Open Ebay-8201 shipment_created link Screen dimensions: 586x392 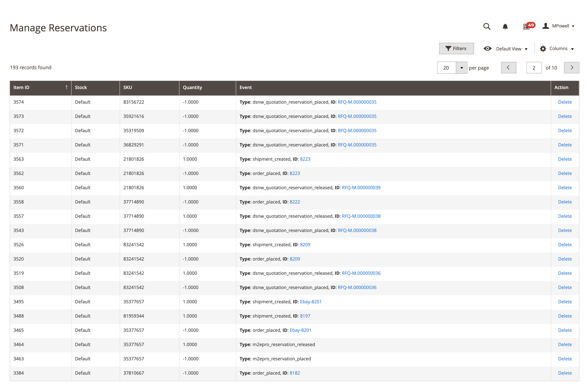(x=310, y=302)
